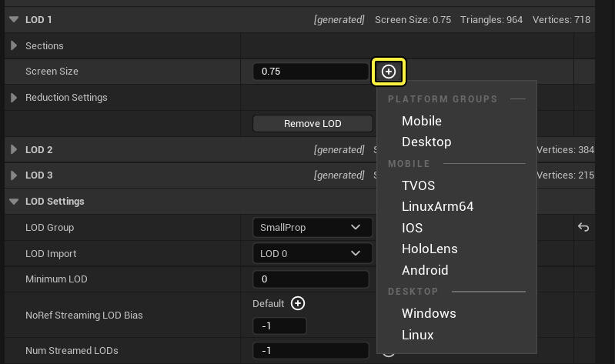
Task: Open the LOD Import dropdown
Action: [312, 253]
